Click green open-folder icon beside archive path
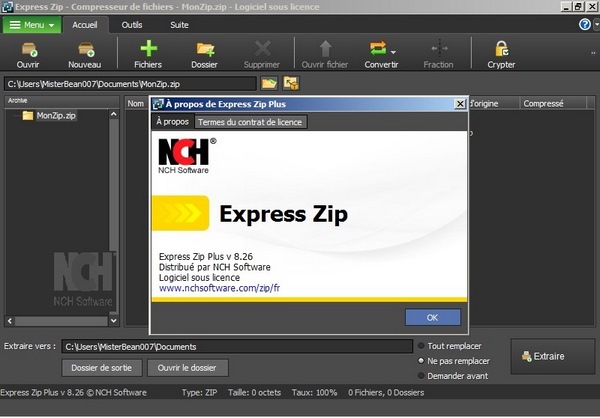Image resolution: width=600 pixels, height=418 pixels. 269,83
